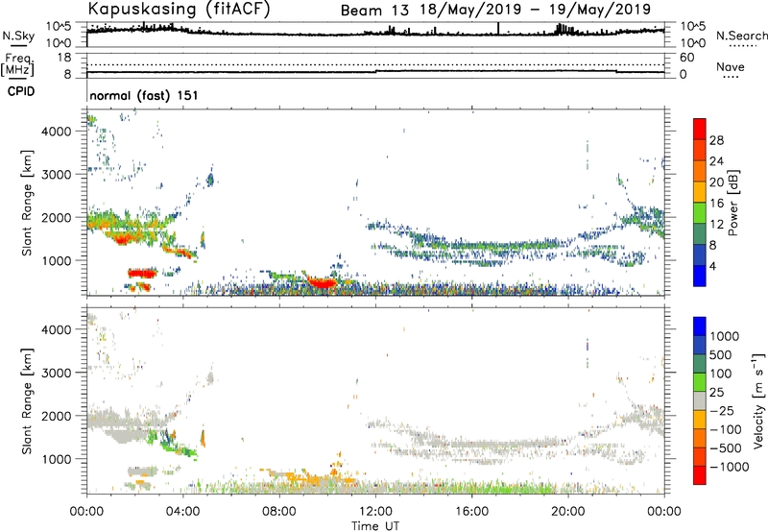This screenshot has width=768, height=532.
Task: Click the "12:00" time tick label
Action: point(375,512)
